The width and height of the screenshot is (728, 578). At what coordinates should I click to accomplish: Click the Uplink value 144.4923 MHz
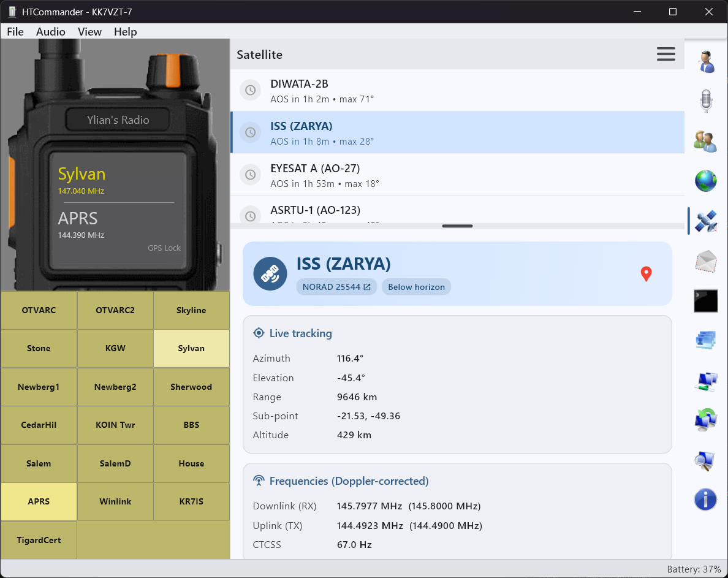pyautogui.click(x=370, y=525)
